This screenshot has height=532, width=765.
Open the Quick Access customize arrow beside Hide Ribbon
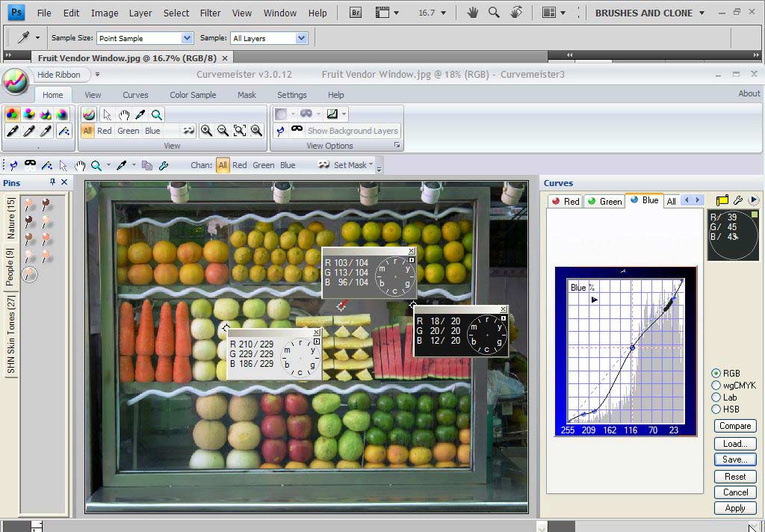coord(97,75)
